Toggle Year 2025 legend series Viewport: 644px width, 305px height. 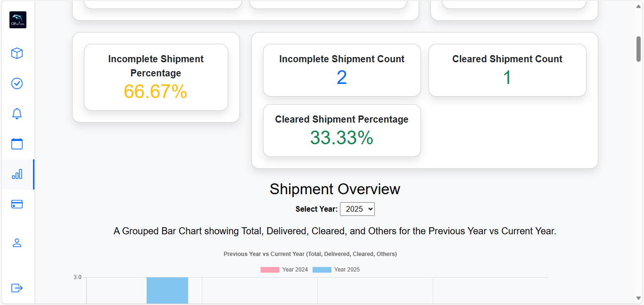pos(336,270)
